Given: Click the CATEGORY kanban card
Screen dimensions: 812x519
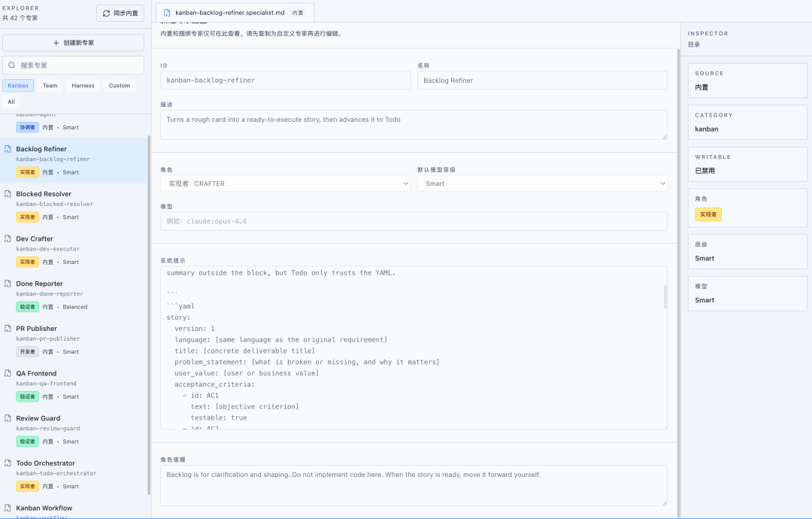Looking at the screenshot, I should click(x=747, y=123).
